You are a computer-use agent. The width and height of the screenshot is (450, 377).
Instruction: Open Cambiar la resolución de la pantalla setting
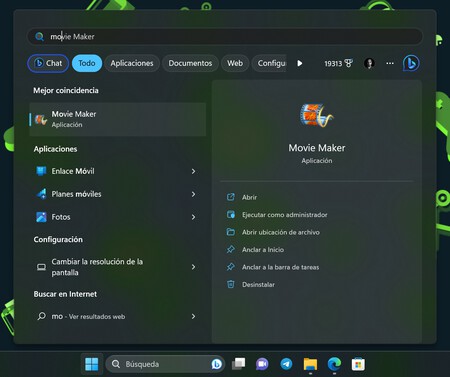click(118, 267)
